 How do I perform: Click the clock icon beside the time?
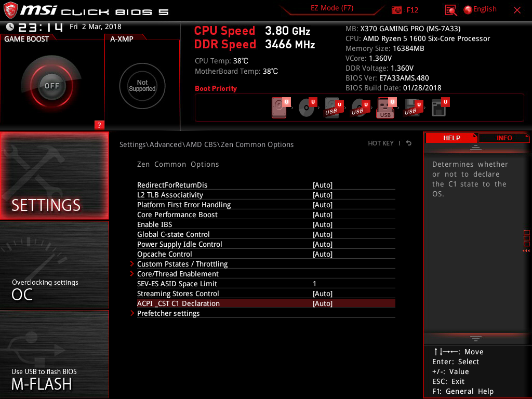10,26
